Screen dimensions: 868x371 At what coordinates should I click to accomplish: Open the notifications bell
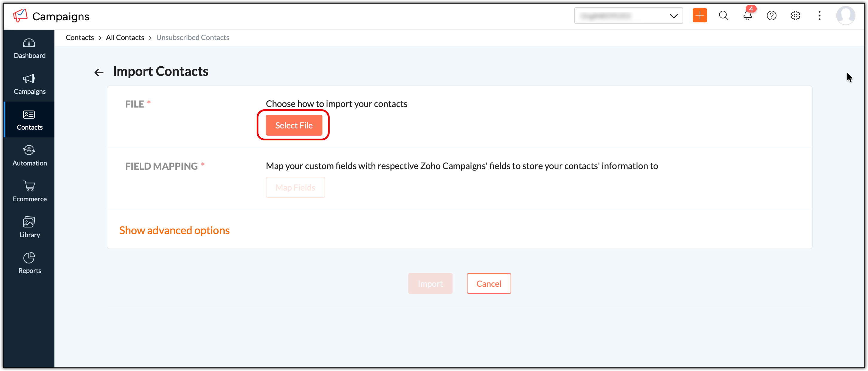747,16
